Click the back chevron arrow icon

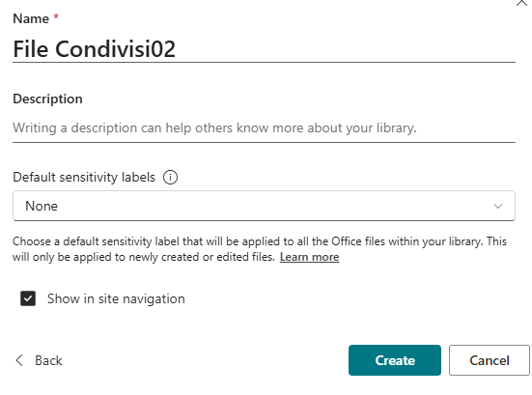(x=19, y=360)
